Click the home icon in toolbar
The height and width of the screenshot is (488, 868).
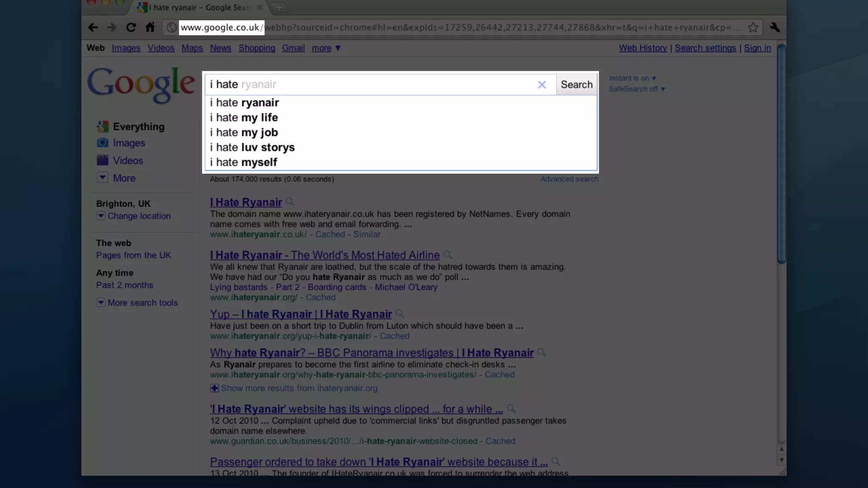point(150,28)
